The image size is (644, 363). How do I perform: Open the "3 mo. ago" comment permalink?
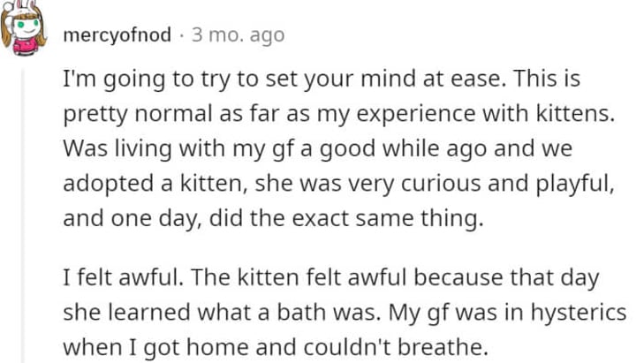coord(239,35)
